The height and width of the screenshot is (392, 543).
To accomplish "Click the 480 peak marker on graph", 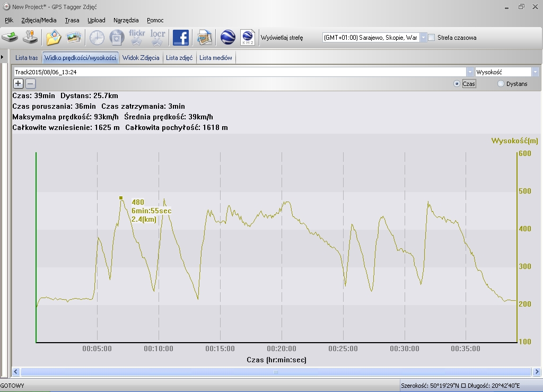I will pyautogui.click(x=121, y=198).
